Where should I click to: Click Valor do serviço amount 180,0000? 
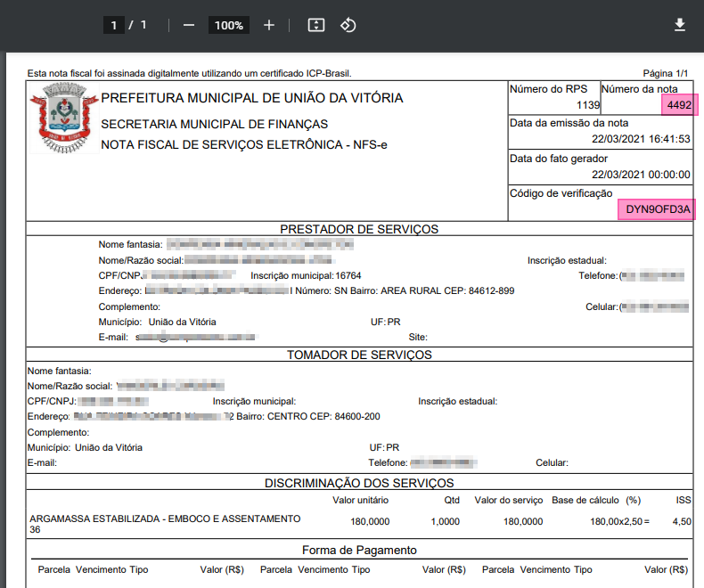point(523,521)
